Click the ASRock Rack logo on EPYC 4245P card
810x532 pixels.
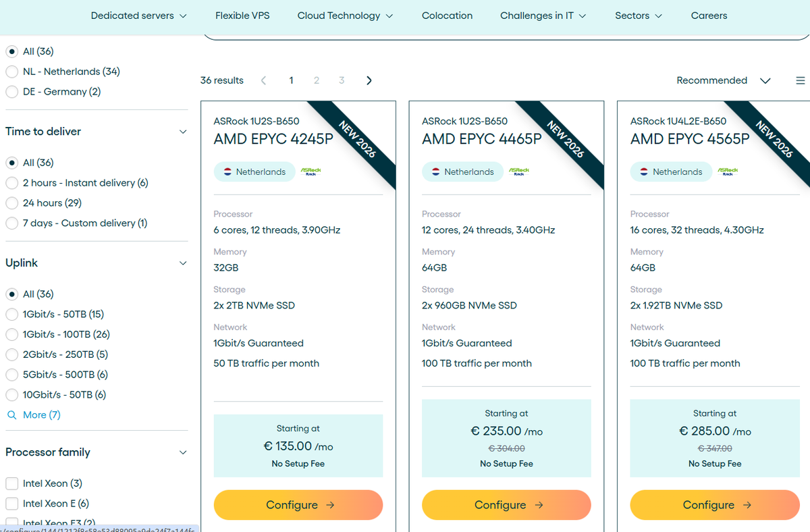click(310, 171)
